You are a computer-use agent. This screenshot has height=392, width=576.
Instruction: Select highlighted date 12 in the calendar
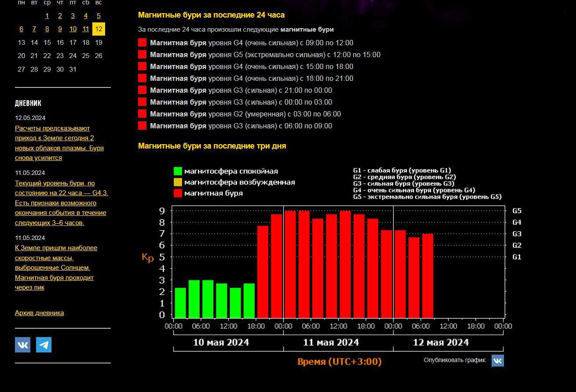tap(98, 29)
